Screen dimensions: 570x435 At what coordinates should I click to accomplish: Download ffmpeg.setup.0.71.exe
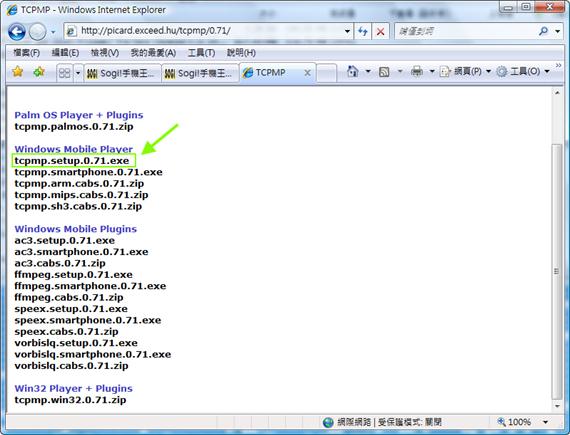73,275
